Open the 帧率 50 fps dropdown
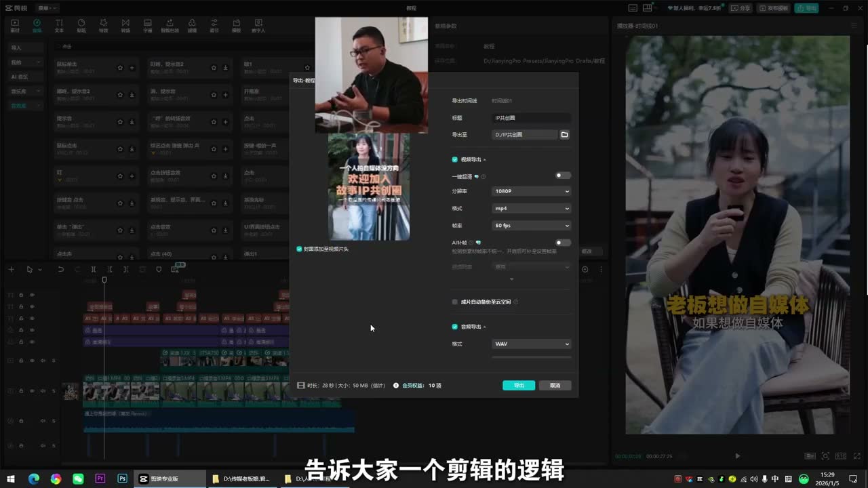868x488 pixels. pyautogui.click(x=532, y=226)
